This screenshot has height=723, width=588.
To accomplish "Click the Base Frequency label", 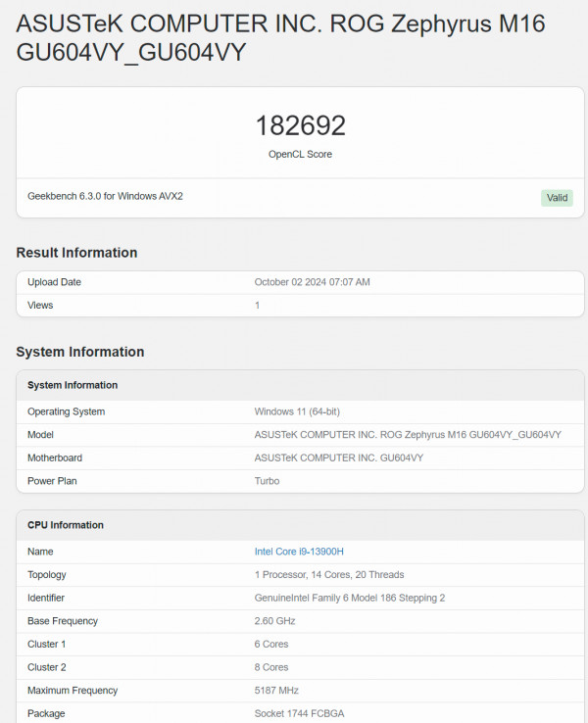I will coord(63,621).
